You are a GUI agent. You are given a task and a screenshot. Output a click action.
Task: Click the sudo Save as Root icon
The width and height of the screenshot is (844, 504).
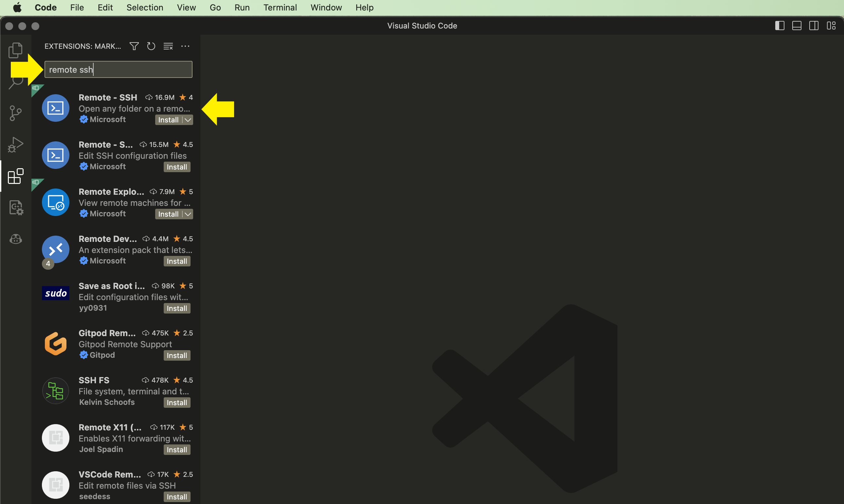point(55,293)
